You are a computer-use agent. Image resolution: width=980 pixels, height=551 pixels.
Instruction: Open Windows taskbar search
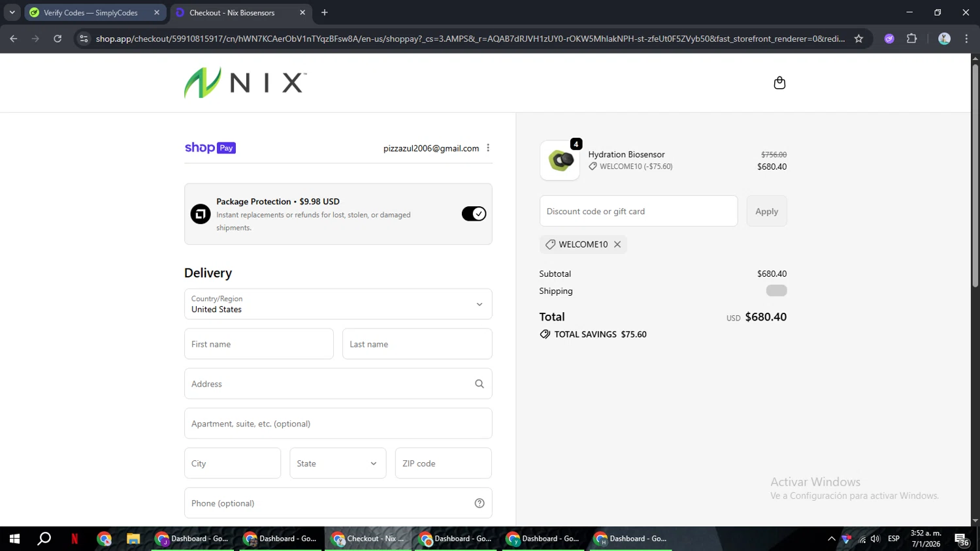pyautogui.click(x=44, y=539)
